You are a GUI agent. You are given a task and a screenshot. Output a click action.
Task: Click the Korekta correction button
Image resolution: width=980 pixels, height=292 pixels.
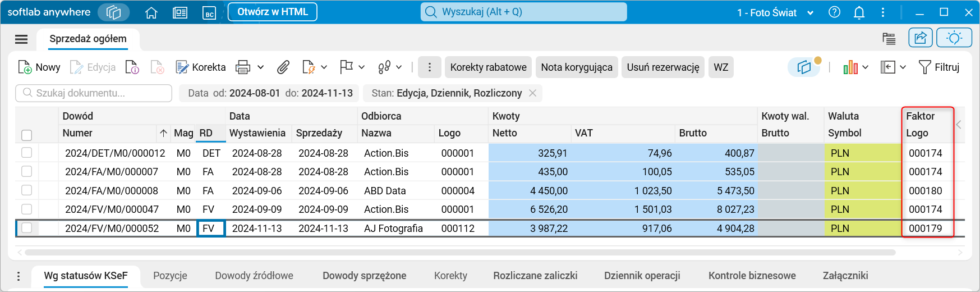coord(200,67)
